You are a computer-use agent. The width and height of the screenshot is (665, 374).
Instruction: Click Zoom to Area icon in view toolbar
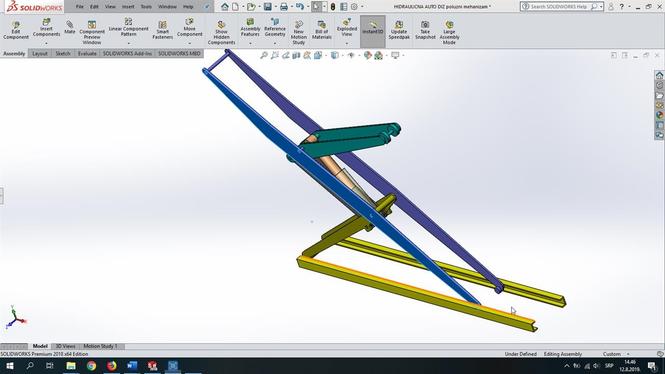click(275, 55)
